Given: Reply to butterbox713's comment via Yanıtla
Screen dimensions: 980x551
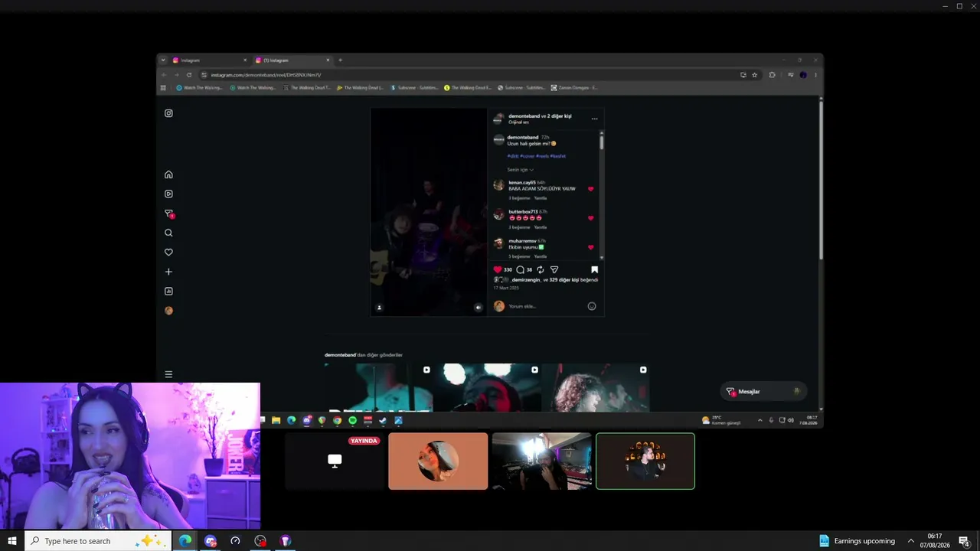Looking at the screenshot, I should pyautogui.click(x=541, y=227).
